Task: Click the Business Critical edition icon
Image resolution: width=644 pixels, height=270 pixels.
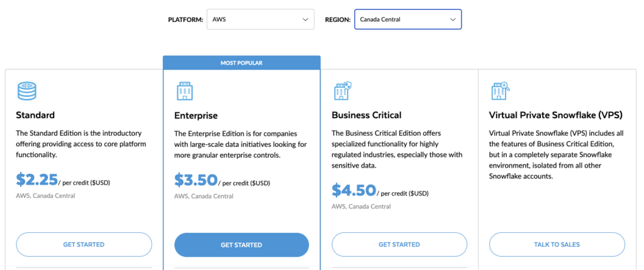Action: coord(342,91)
